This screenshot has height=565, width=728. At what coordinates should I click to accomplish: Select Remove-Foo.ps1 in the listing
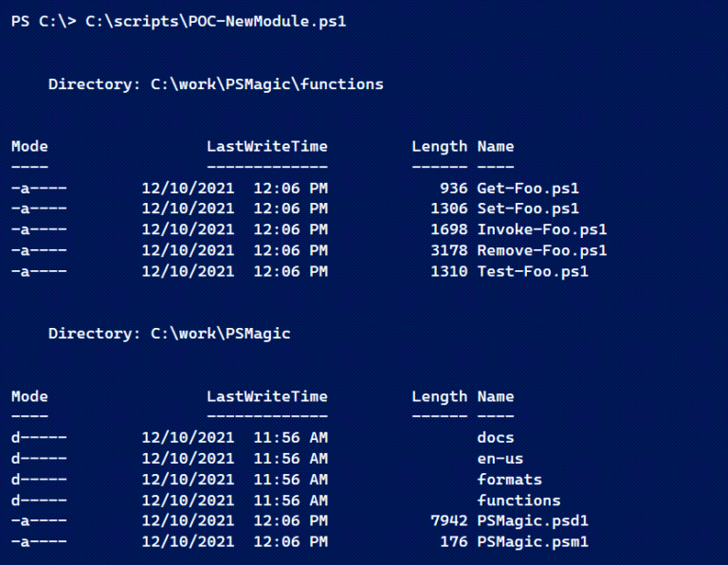[542, 250]
